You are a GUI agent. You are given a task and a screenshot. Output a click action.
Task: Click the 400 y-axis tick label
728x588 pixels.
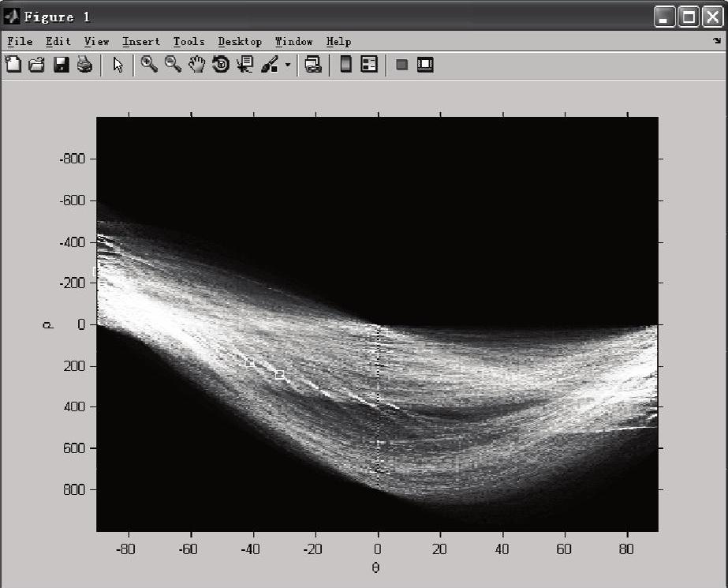(x=74, y=406)
